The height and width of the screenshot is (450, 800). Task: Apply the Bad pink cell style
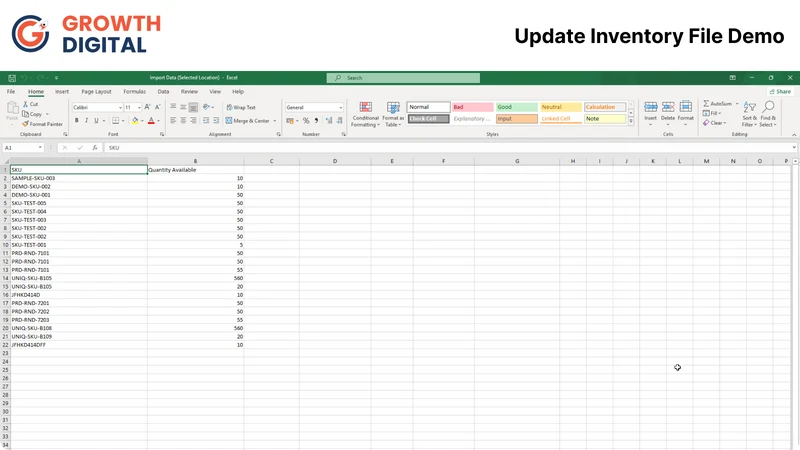coord(472,107)
